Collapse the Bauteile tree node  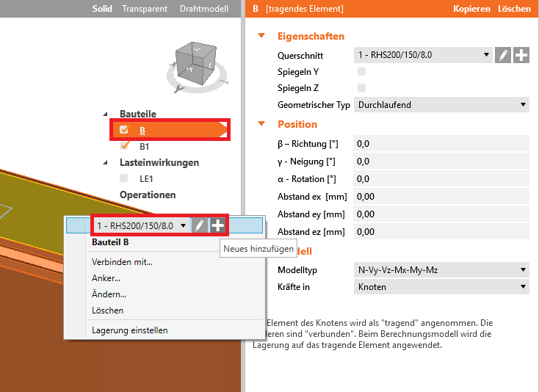(105, 114)
